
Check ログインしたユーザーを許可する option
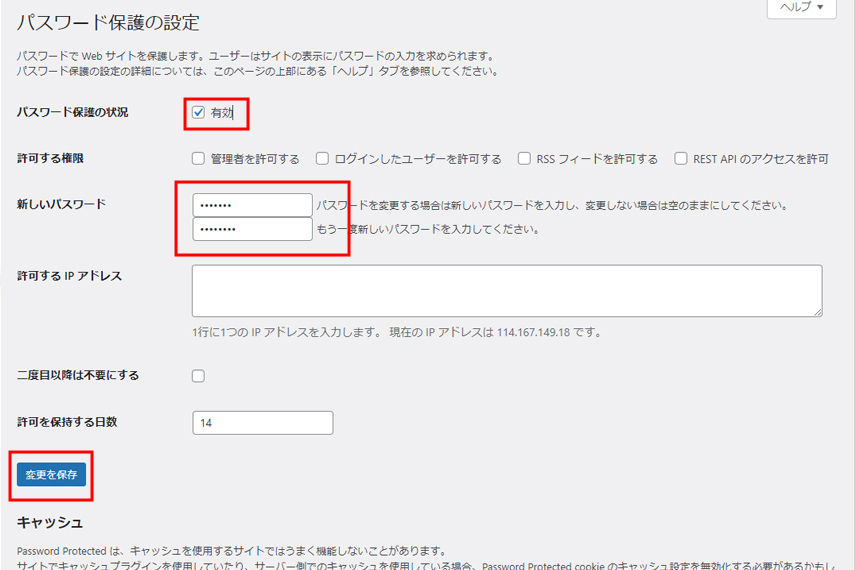click(x=322, y=159)
